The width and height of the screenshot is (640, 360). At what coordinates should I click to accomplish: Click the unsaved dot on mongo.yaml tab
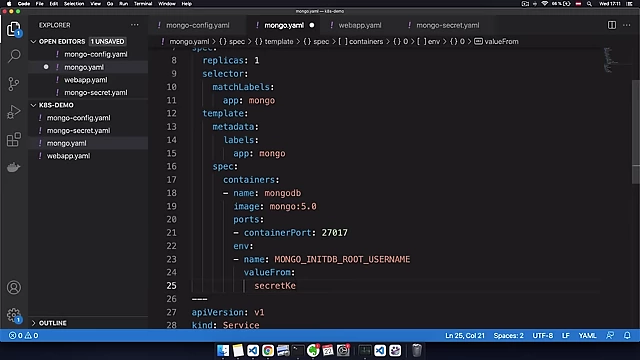click(312, 25)
